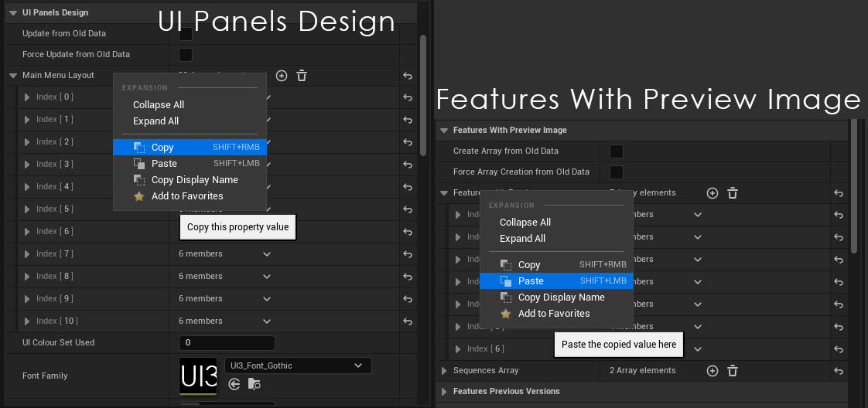Reset Index [ 0 ] of Main Menu Layout

[408, 97]
